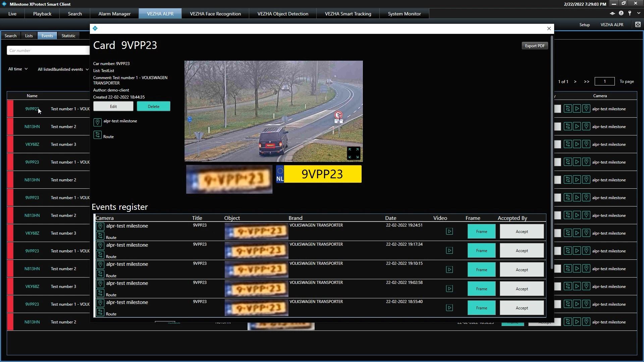644x362 pixels.
Task: Open the All listed&unlisted events dropdown
Action: click(63, 69)
